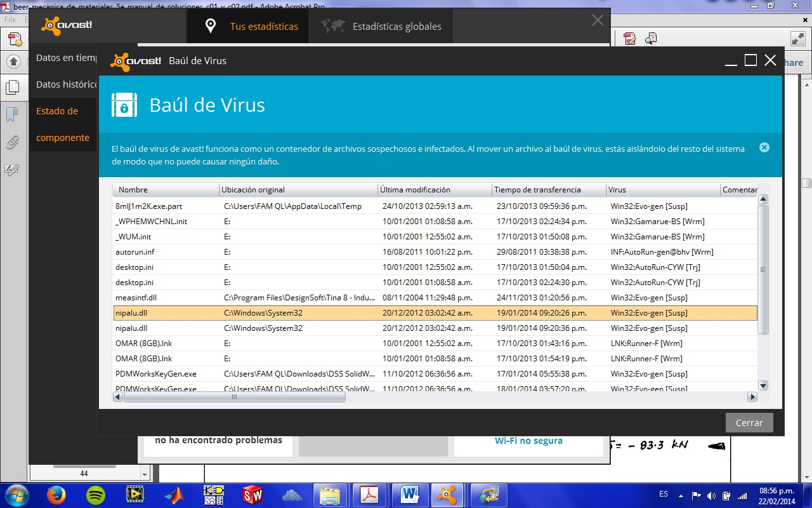Select the measintf.dll row
Viewport: 812px width, 508px height.
click(x=435, y=298)
